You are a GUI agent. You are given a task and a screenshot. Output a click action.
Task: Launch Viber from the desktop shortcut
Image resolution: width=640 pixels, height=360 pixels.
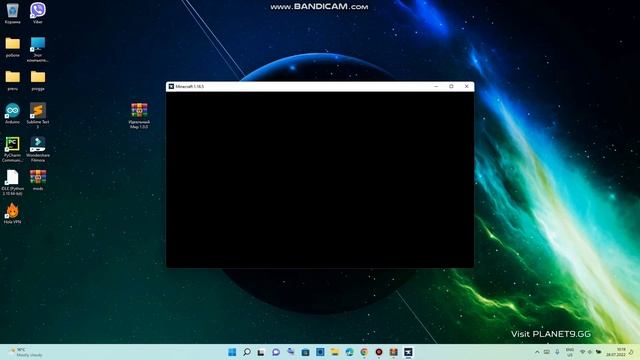click(38, 13)
